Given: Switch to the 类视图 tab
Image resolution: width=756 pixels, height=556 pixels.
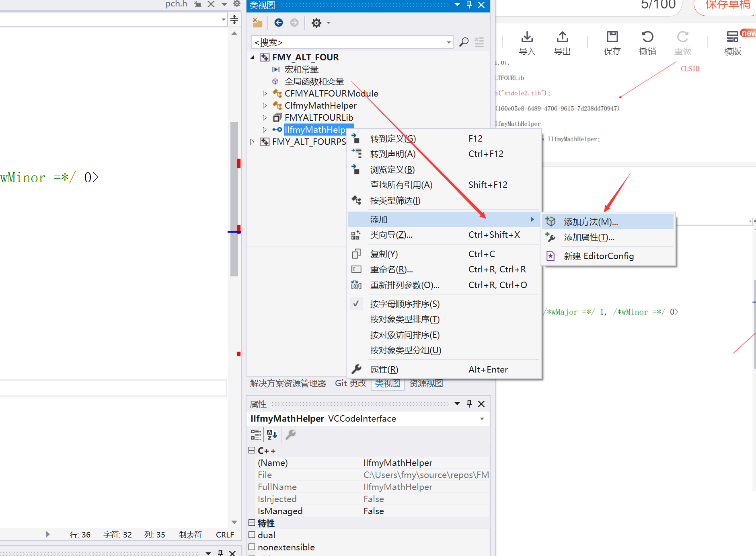Looking at the screenshot, I should [388, 383].
